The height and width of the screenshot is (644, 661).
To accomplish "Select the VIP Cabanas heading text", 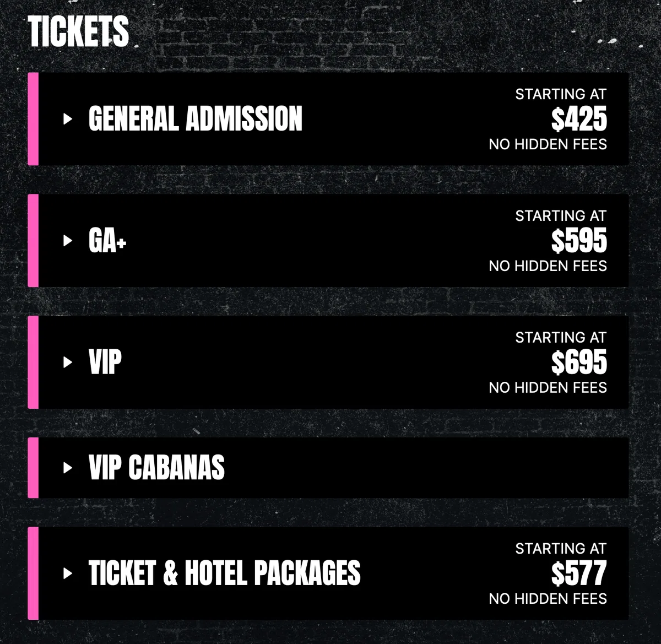I will point(156,468).
